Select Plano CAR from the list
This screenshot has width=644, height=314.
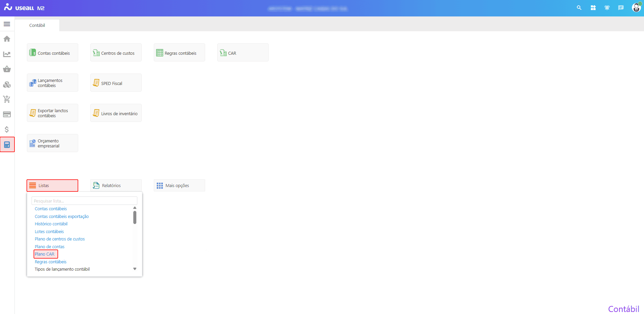coord(45,254)
